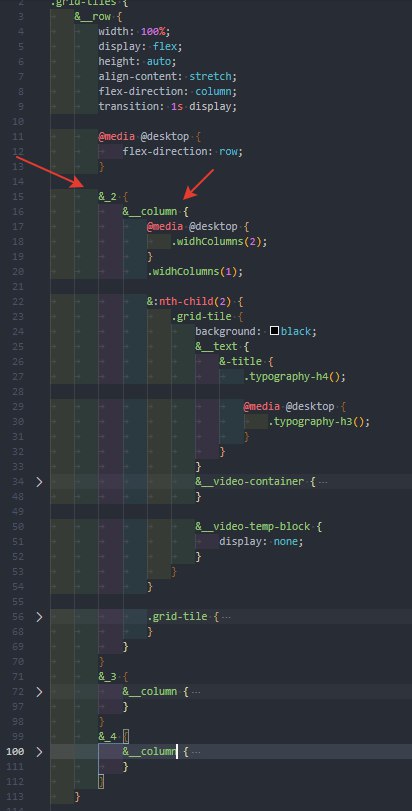
Task: Click the '&__row {' selector on line 3
Action: coord(98,17)
